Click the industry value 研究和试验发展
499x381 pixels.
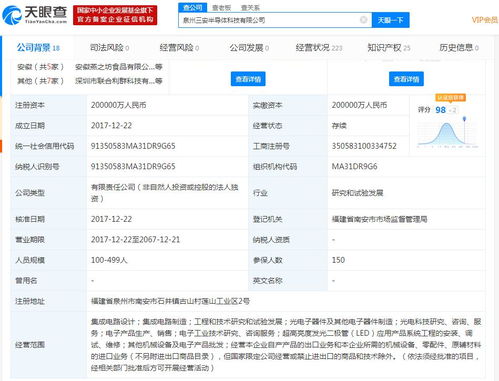coord(357,193)
